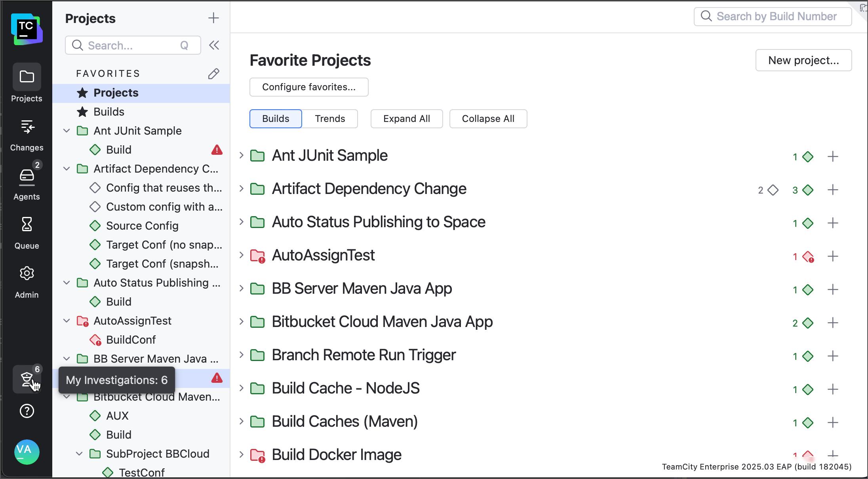Click the help question mark icon
The width and height of the screenshot is (868, 479).
point(27,411)
